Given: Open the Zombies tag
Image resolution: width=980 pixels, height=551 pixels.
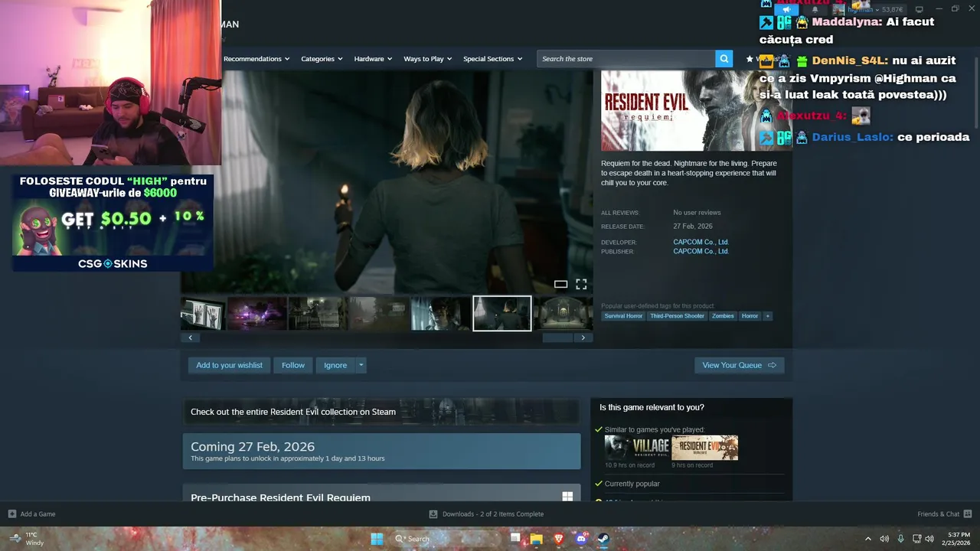Looking at the screenshot, I should pyautogui.click(x=723, y=316).
